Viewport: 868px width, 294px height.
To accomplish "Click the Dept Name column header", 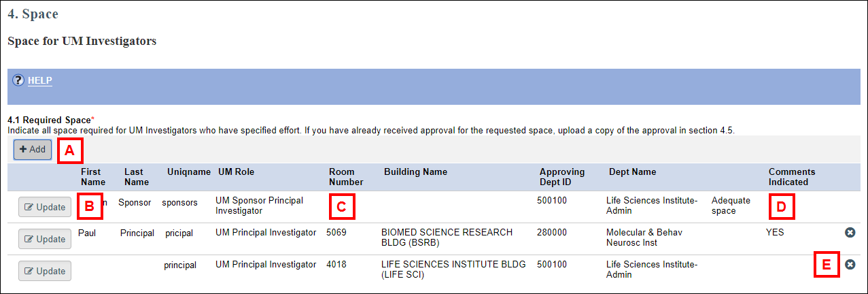I will [632, 172].
